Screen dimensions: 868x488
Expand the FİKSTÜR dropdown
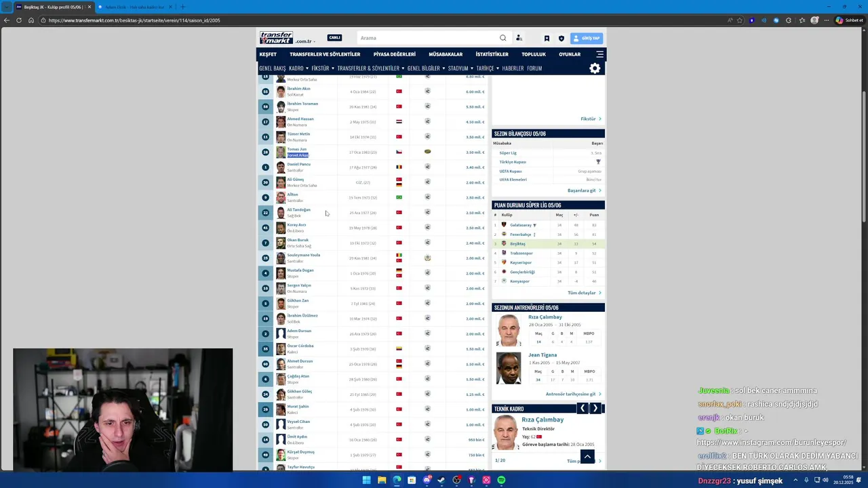[323, 68]
